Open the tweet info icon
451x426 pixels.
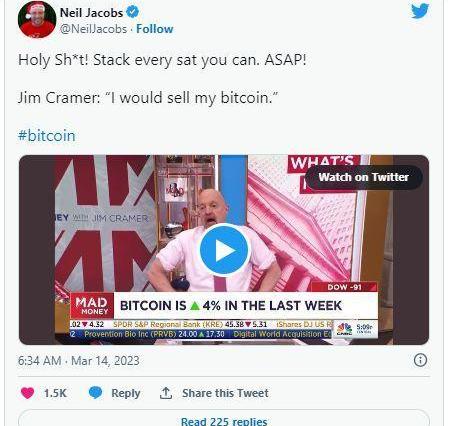coord(420,360)
